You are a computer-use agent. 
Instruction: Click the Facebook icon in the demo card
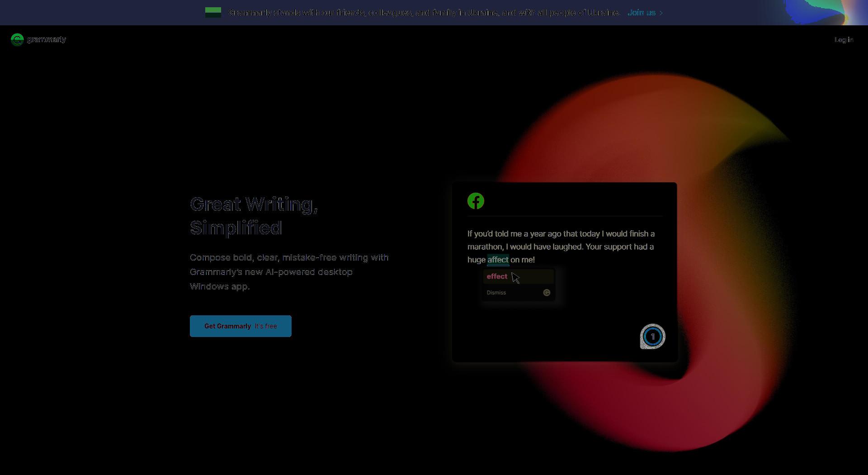(476, 201)
